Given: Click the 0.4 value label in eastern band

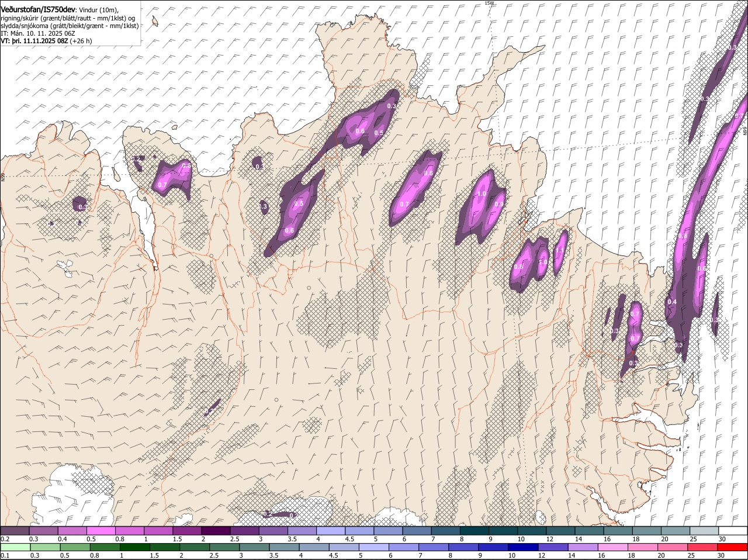Looking at the screenshot, I should click(x=672, y=302).
